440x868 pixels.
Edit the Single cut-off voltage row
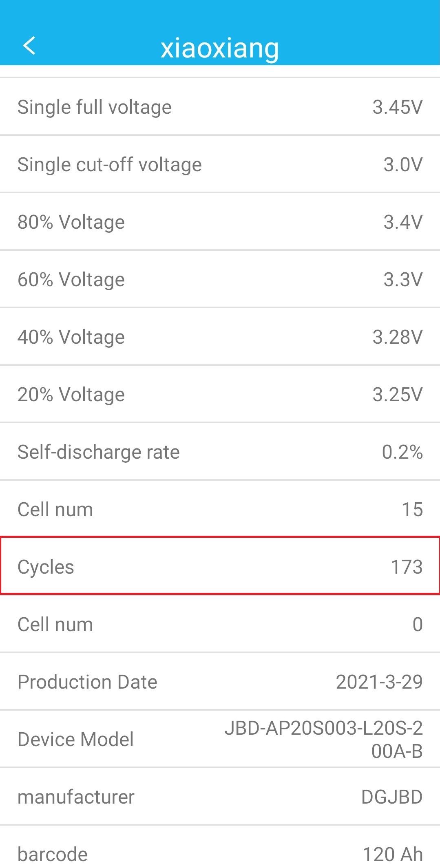click(x=220, y=165)
